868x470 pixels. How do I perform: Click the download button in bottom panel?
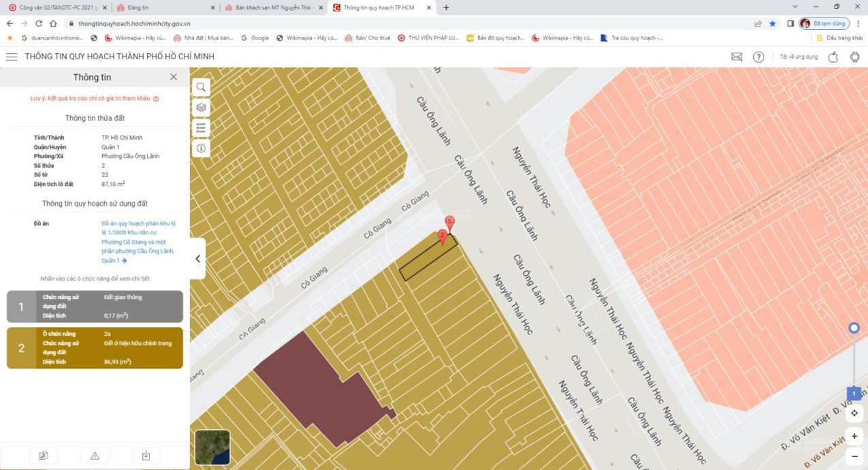(146, 456)
